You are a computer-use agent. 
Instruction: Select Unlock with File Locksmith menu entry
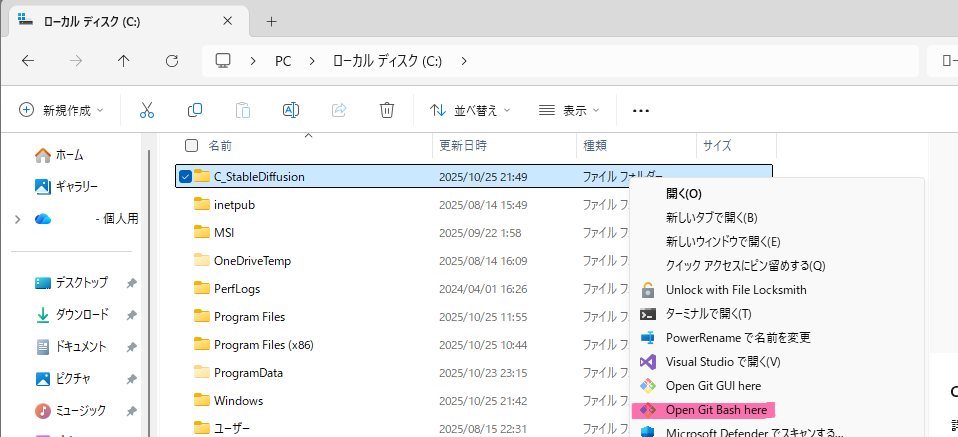pos(735,289)
